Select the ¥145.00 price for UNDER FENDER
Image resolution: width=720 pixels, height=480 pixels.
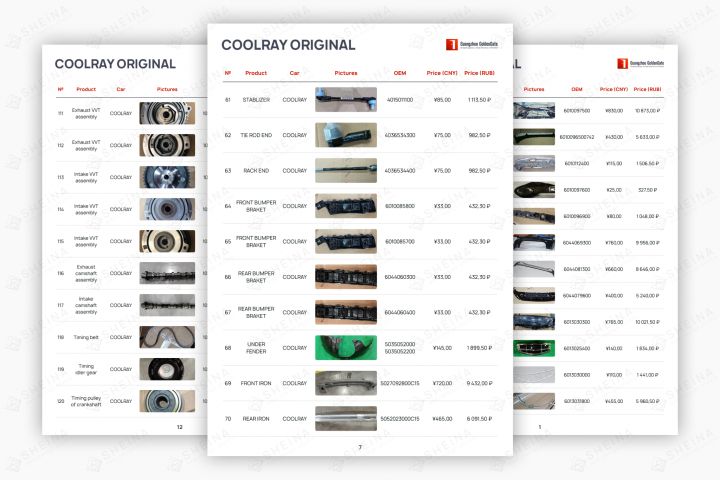(442, 348)
